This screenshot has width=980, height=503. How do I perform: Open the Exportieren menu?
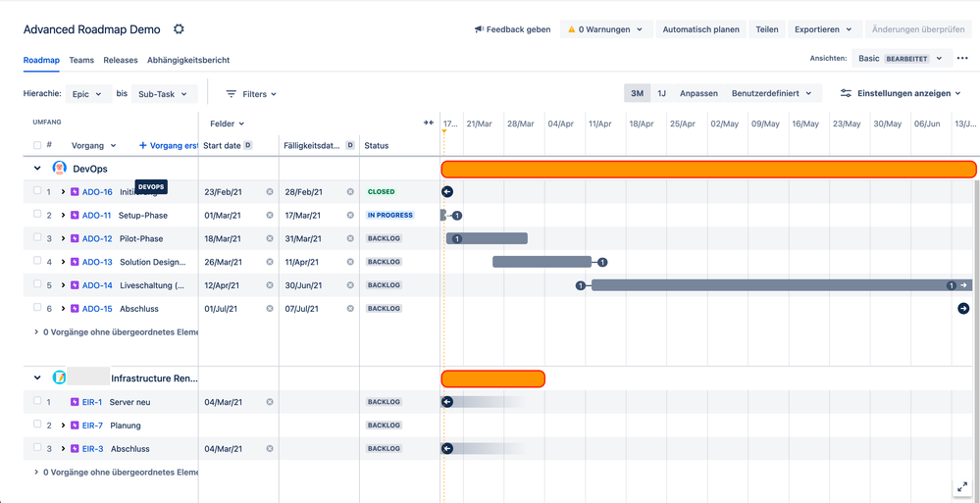click(x=823, y=29)
